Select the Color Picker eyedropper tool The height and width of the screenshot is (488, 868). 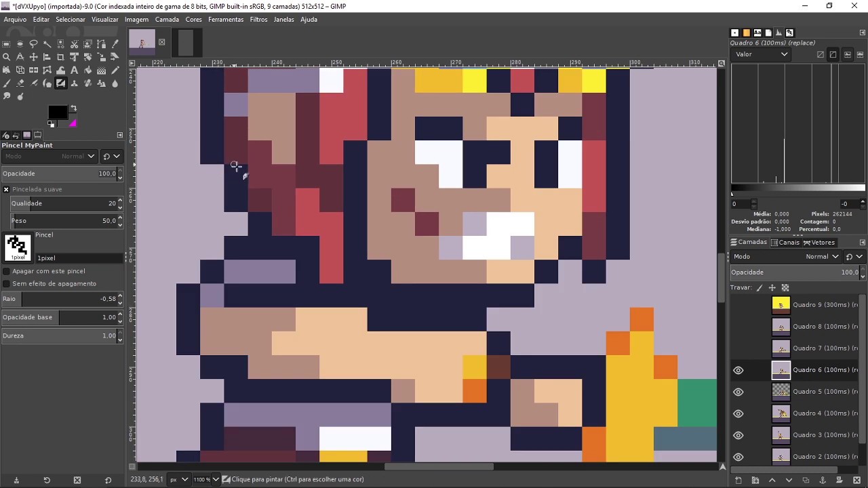pyautogui.click(x=115, y=44)
